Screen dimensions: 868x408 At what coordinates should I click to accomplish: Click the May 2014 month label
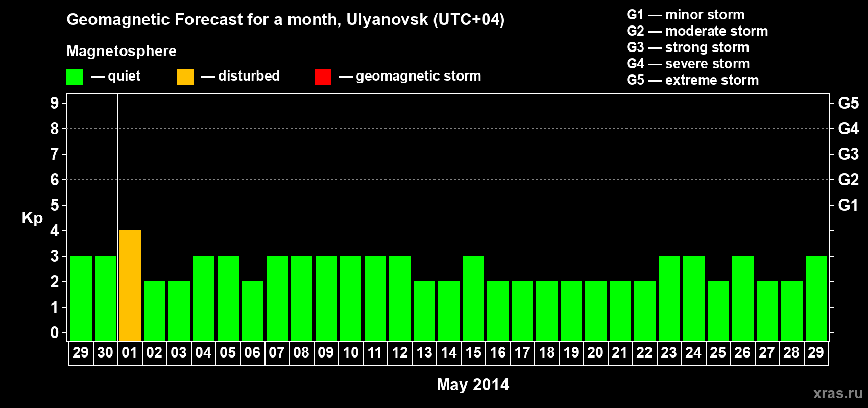point(473,385)
